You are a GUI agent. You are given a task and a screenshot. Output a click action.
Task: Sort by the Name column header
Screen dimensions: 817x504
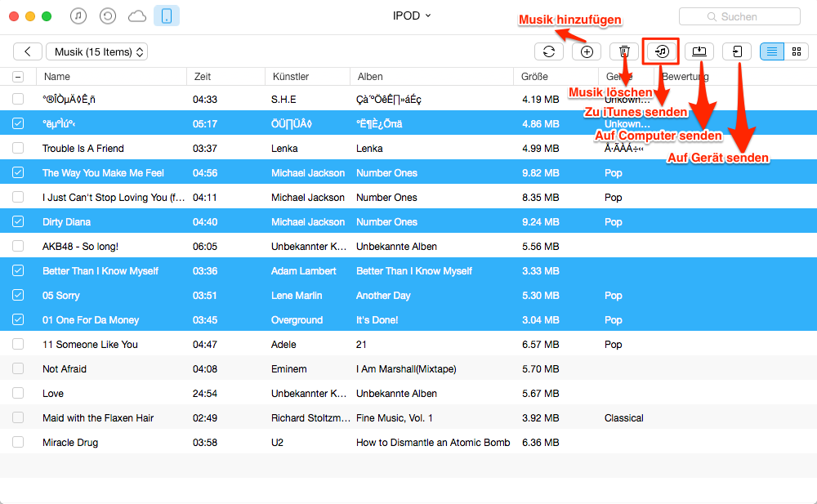pos(57,77)
